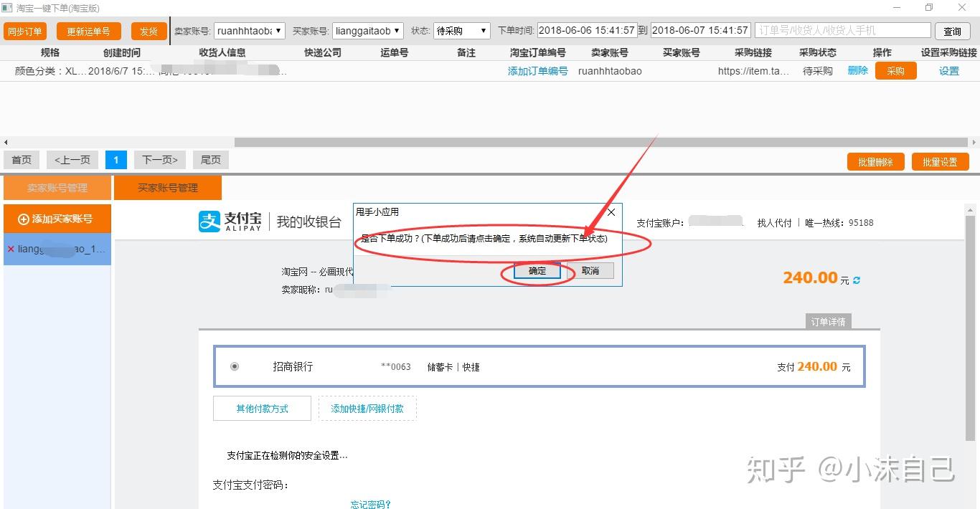Click the 批量删除 button
Image resolution: width=980 pixels, height=509 pixels.
point(875,162)
